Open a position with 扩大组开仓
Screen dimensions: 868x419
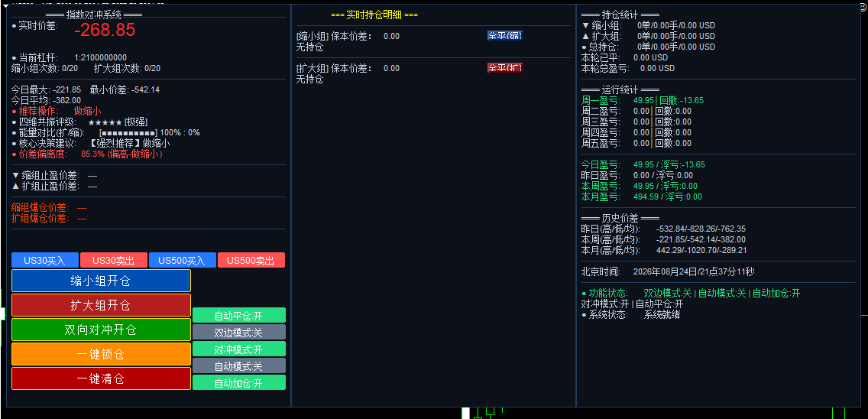(x=101, y=305)
